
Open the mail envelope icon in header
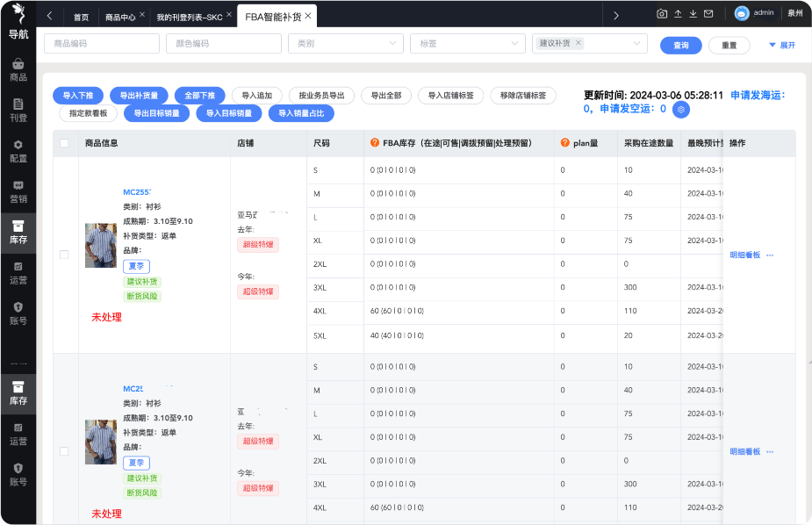coord(708,14)
